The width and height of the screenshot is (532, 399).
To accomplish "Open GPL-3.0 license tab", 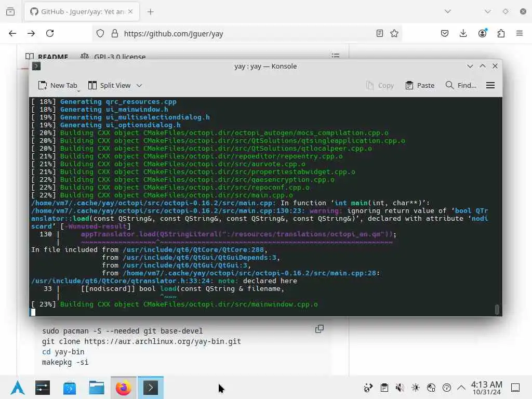I will click(x=113, y=56).
